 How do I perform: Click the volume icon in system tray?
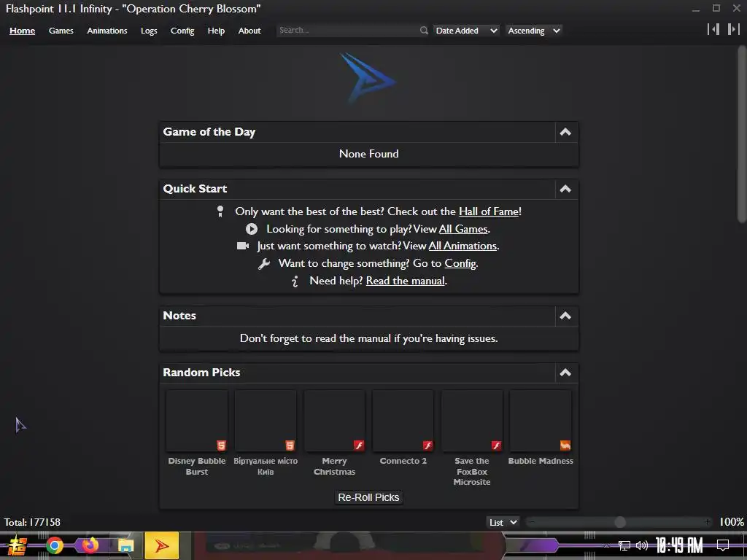coord(642,545)
